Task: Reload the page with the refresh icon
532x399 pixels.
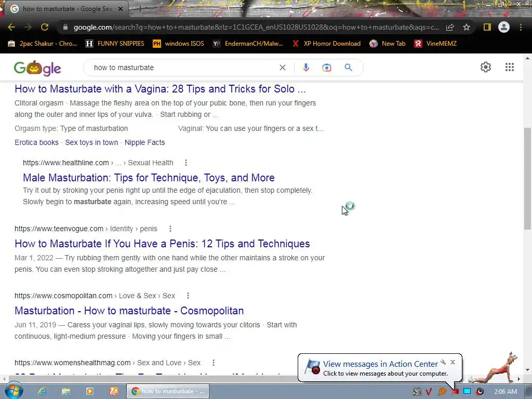Action: pos(45,27)
